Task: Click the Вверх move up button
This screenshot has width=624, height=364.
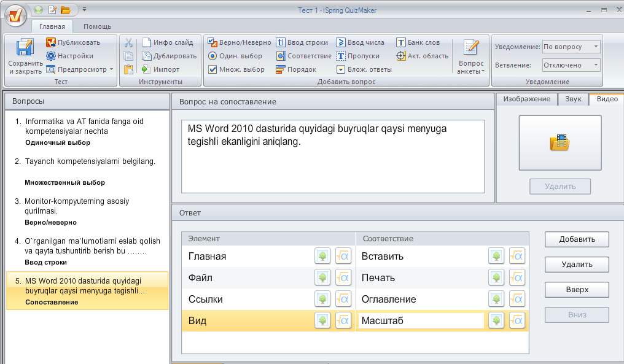Action: 577,290
